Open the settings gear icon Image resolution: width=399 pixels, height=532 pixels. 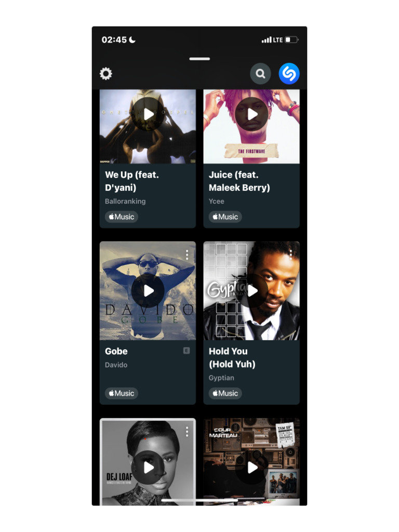click(x=106, y=74)
